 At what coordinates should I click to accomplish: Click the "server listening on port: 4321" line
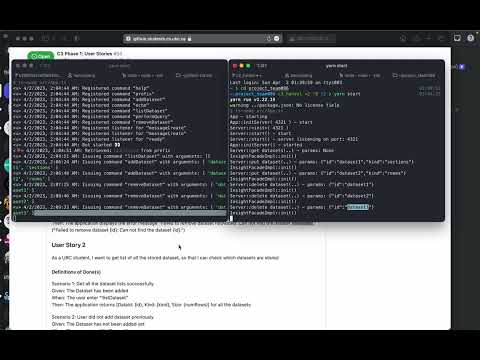click(294, 139)
